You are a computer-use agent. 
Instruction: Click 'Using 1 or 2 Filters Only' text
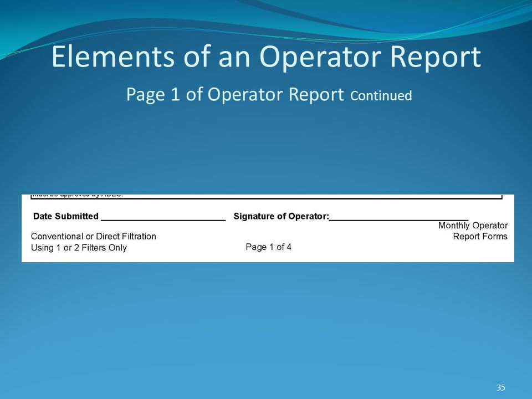79,248
